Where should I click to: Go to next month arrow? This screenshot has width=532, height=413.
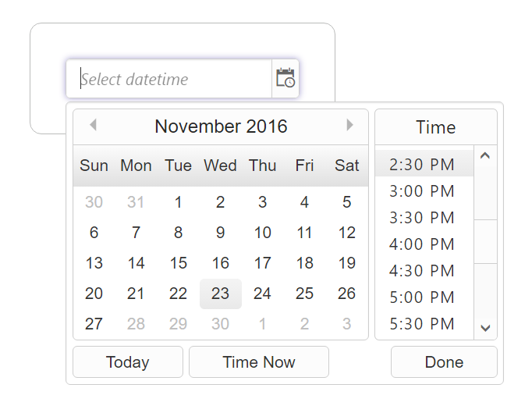pos(349,125)
